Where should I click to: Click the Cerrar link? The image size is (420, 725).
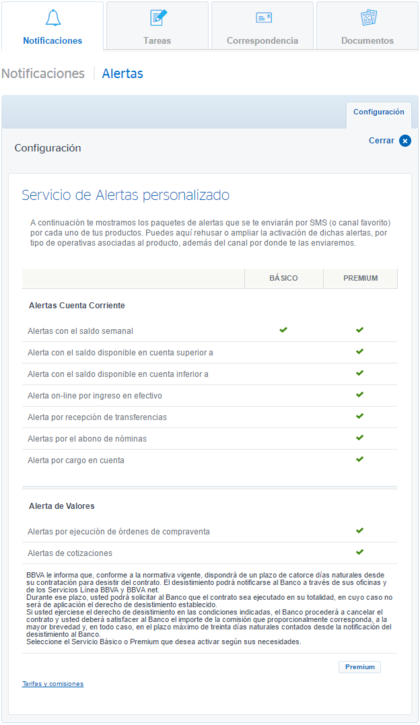pos(381,141)
